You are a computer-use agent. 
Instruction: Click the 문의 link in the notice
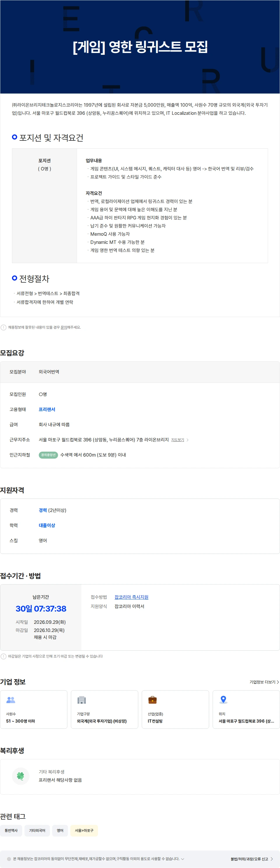pyautogui.click(x=64, y=327)
